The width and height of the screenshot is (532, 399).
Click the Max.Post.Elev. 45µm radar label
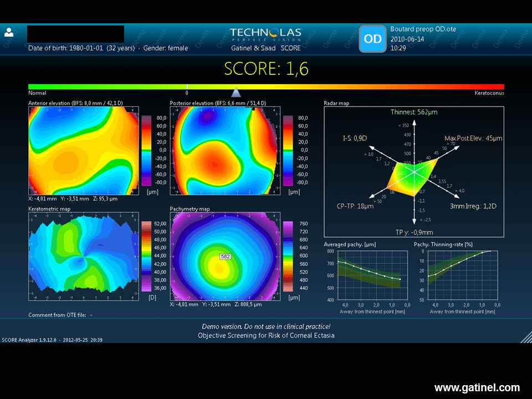pyautogui.click(x=473, y=138)
